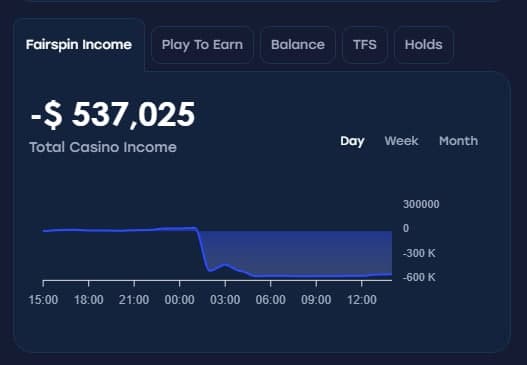Screen dimensions: 527x365
Task: Select the 00:00 tick on the time axis
Action: pyautogui.click(x=179, y=299)
